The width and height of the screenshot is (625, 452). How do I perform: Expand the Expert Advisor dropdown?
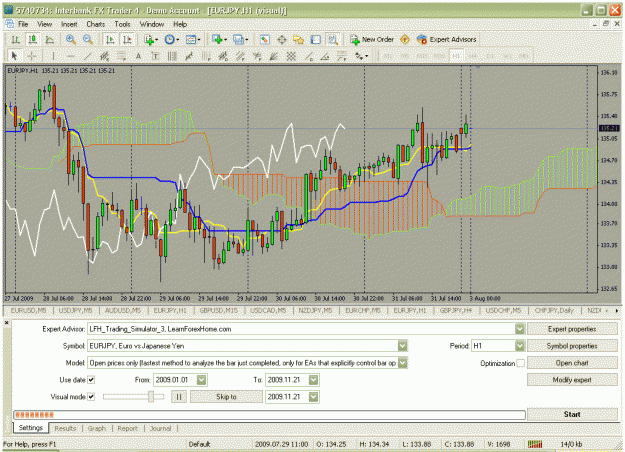(x=519, y=329)
